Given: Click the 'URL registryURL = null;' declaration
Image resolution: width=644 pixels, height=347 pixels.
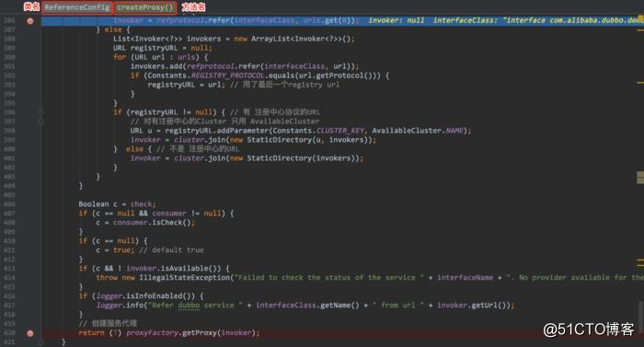Looking at the screenshot, I should click(163, 48).
